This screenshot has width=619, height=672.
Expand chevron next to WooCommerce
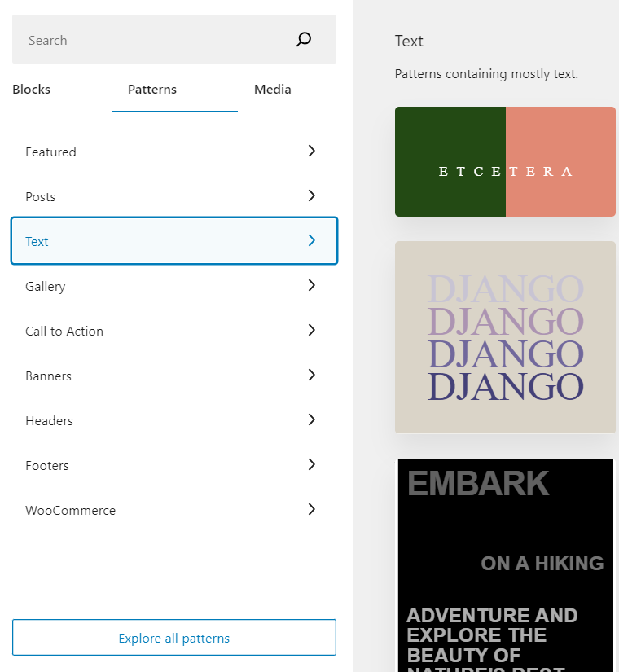pyautogui.click(x=312, y=509)
